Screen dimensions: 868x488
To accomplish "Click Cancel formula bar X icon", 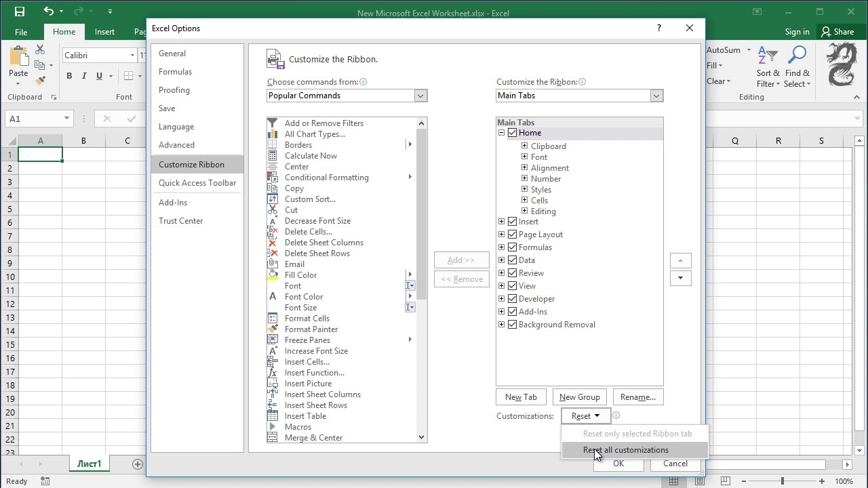I will [106, 119].
